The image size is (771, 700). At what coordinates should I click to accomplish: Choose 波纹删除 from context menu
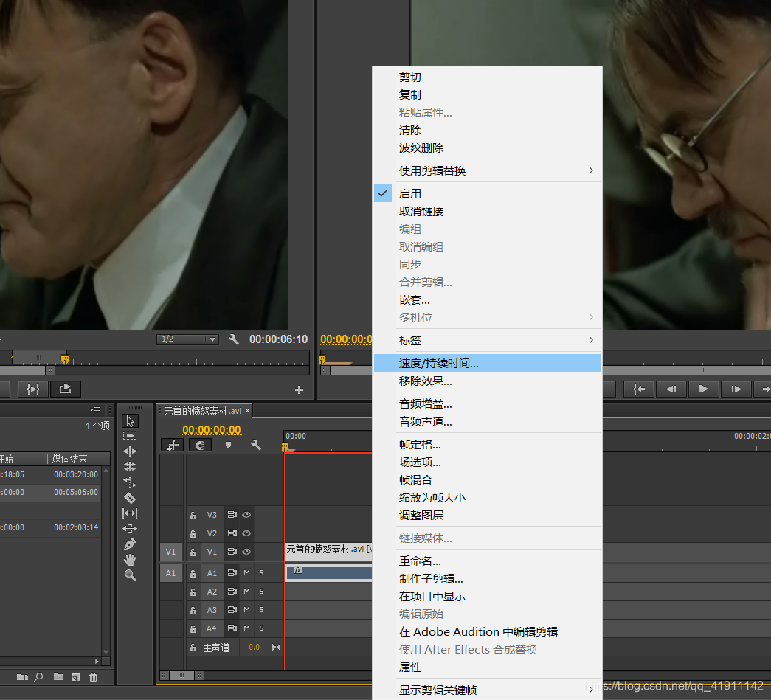click(x=487, y=148)
